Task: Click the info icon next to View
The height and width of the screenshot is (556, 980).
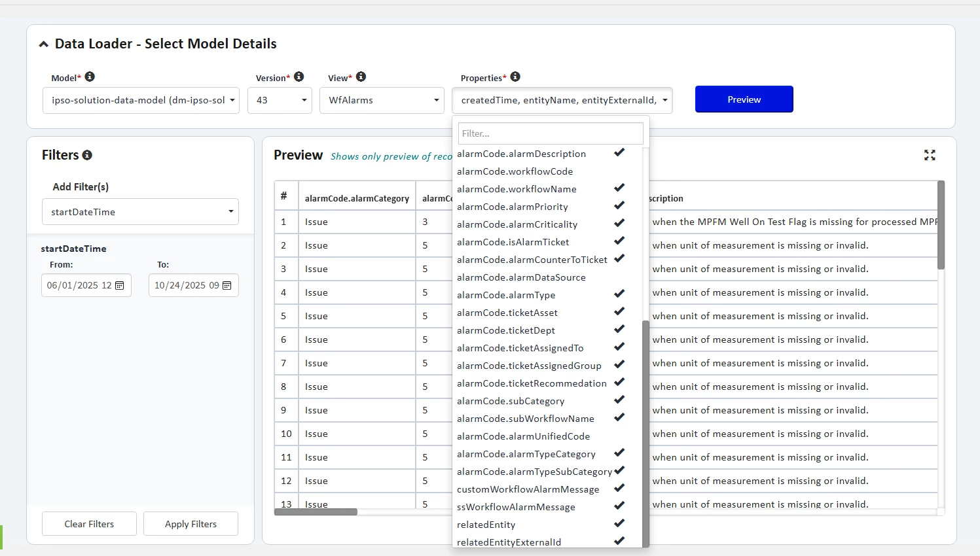Action: pyautogui.click(x=361, y=77)
